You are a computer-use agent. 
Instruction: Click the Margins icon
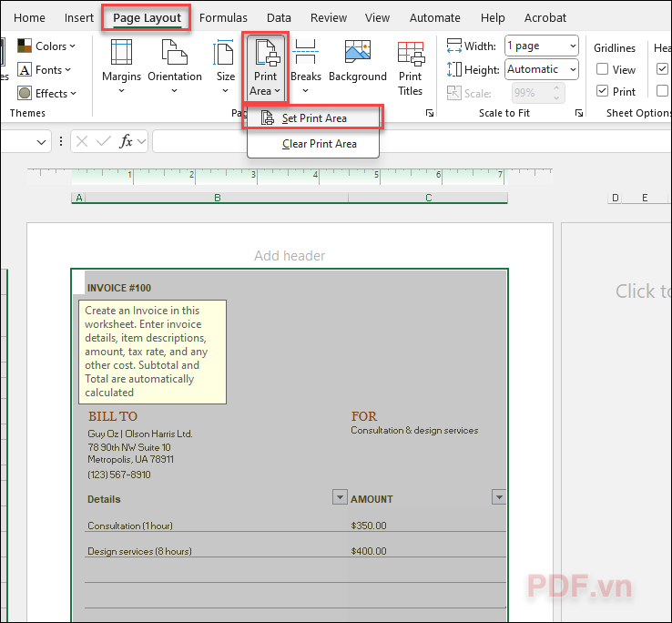click(x=121, y=51)
